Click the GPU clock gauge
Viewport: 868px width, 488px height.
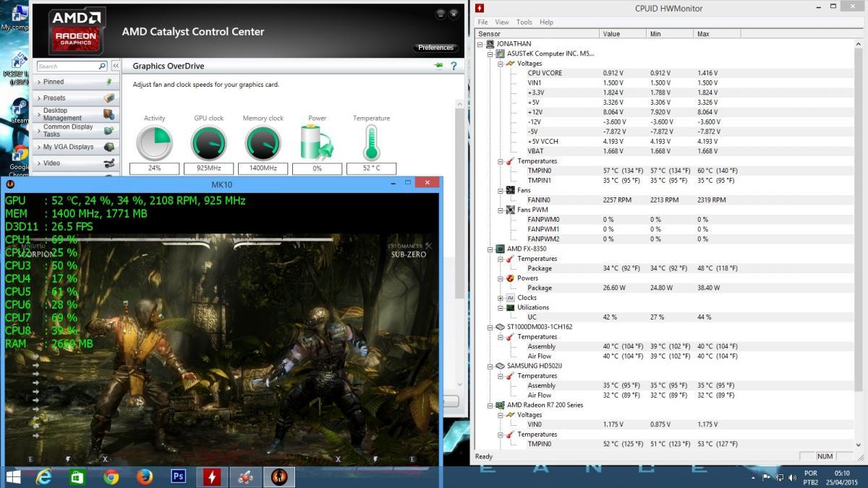click(208, 143)
